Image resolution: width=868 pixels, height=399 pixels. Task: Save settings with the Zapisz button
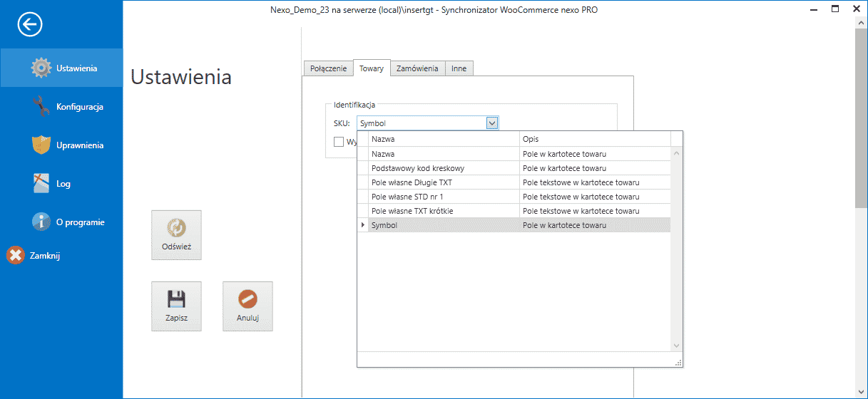[176, 306]
